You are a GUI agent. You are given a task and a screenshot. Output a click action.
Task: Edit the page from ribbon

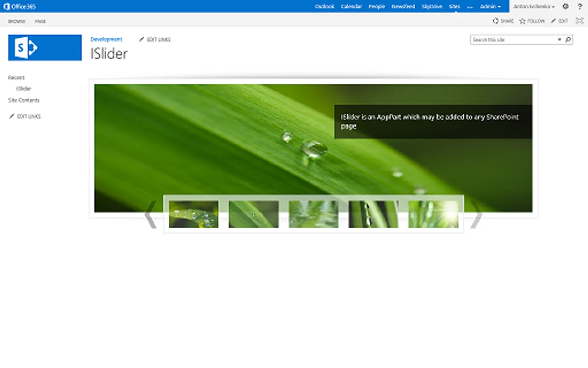pyautogui.click(x=559, y=21)
